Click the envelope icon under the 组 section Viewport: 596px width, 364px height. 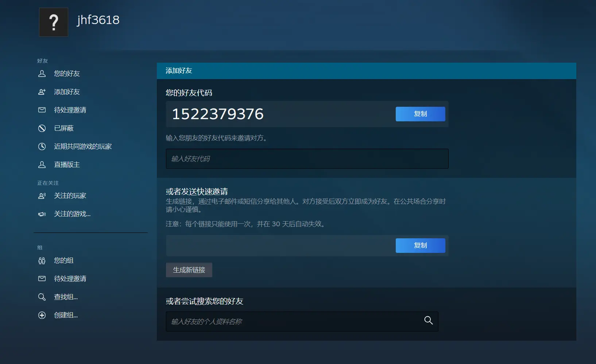pos(42,279)
